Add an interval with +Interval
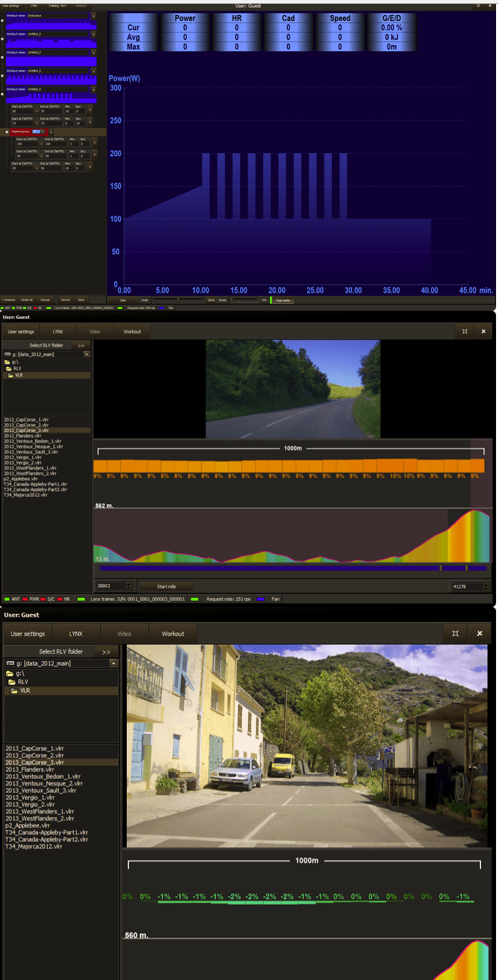Image resolution: width=498 pixels, height=980 pixels. point(27,299)
